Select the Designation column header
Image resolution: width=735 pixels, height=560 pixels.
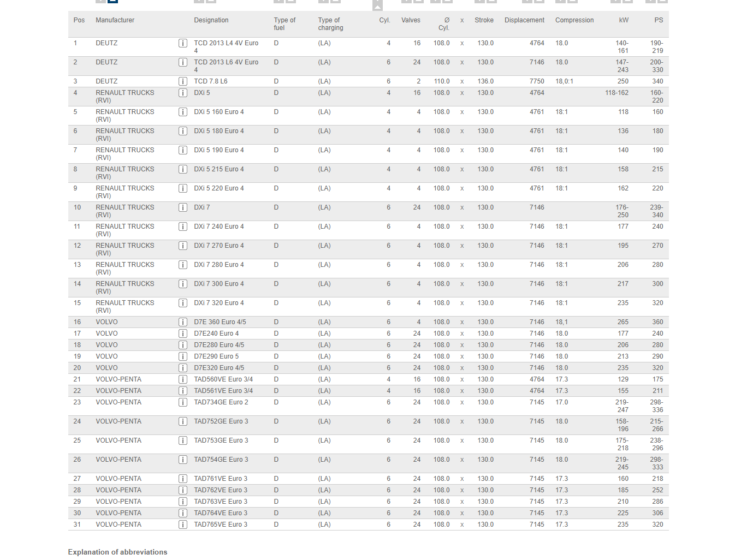pyautogui.click(x=211, y=20)
